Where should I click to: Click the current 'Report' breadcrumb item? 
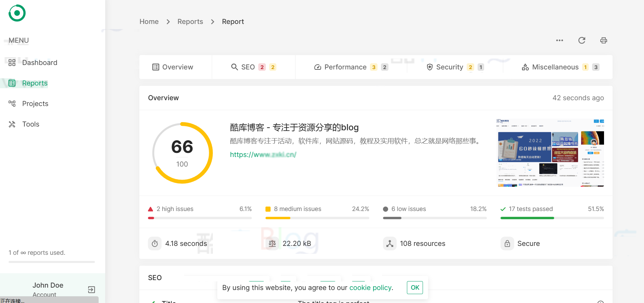233,22
